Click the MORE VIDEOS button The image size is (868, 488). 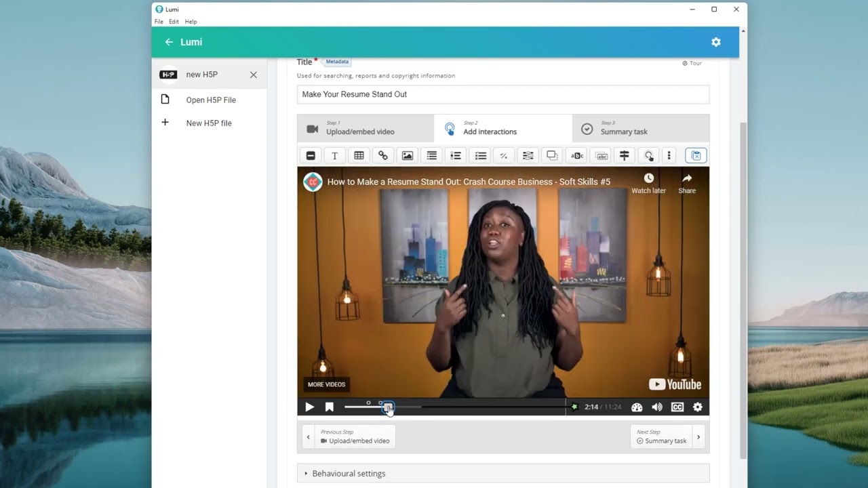pyautogui.click(x=327, y=384)
